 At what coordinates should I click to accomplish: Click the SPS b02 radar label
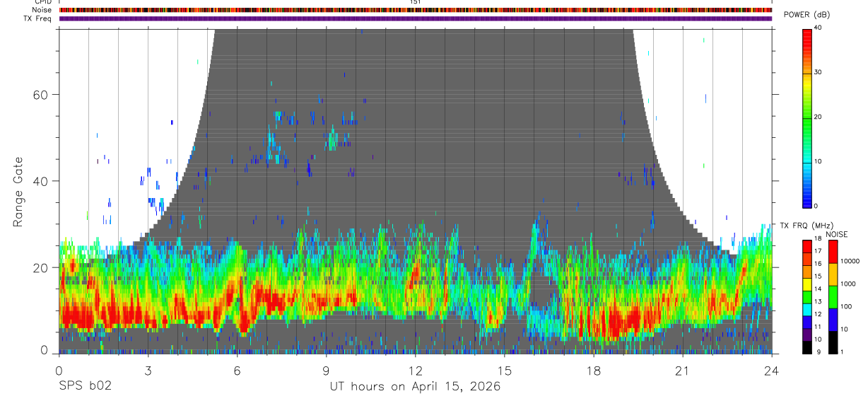coord(85,386)
